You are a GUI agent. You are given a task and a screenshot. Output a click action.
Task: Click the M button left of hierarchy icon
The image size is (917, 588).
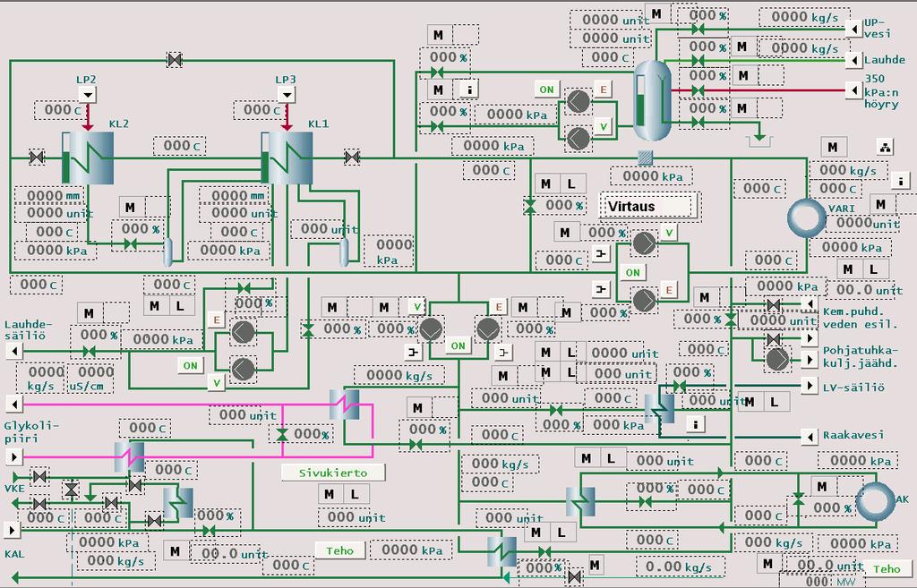click(x=832, y=148)
